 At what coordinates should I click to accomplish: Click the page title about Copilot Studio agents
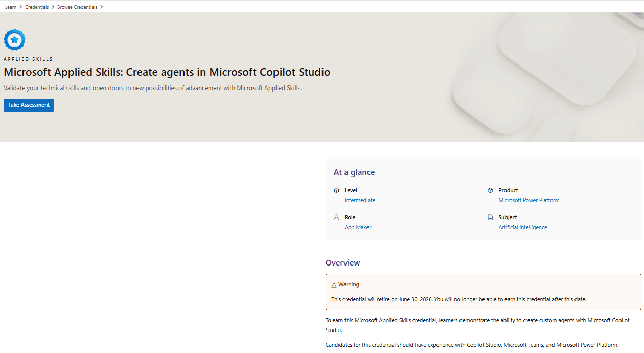coord(167,72)
